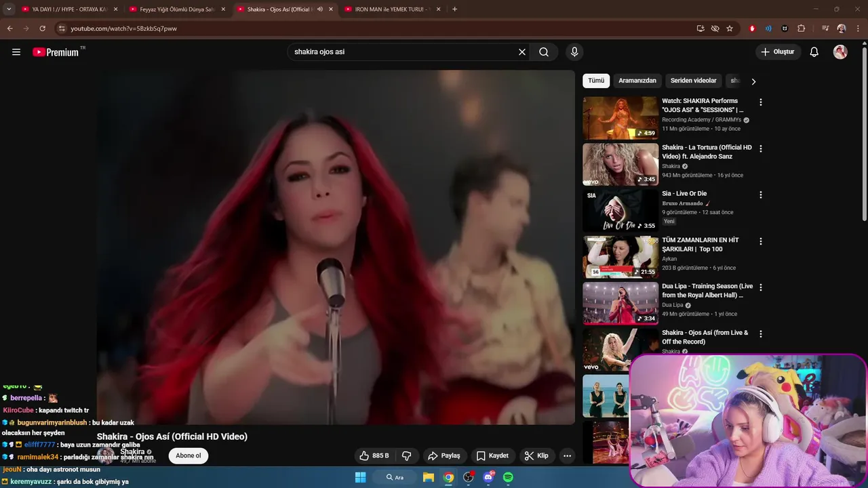Like the Shakira video
868x488 pixels.
tap(374, 455)
